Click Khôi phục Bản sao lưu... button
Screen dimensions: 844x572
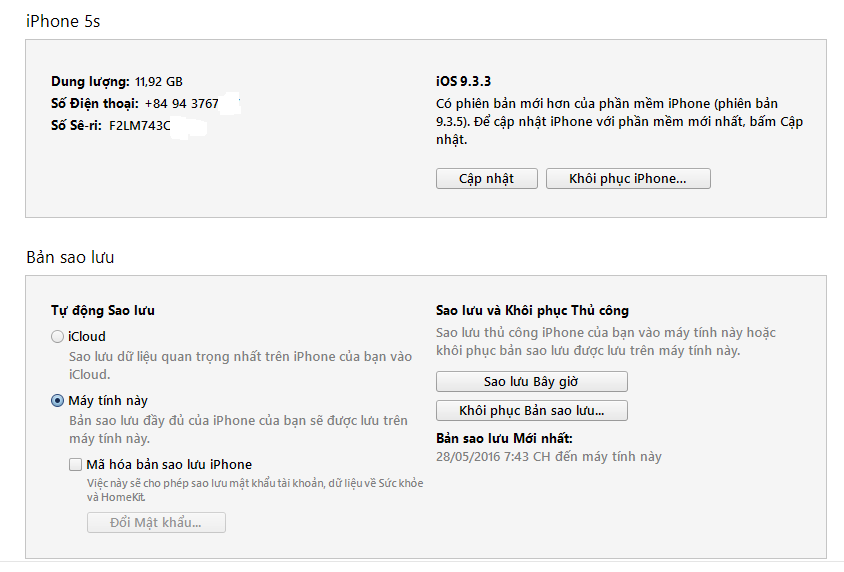click(531, 411)
